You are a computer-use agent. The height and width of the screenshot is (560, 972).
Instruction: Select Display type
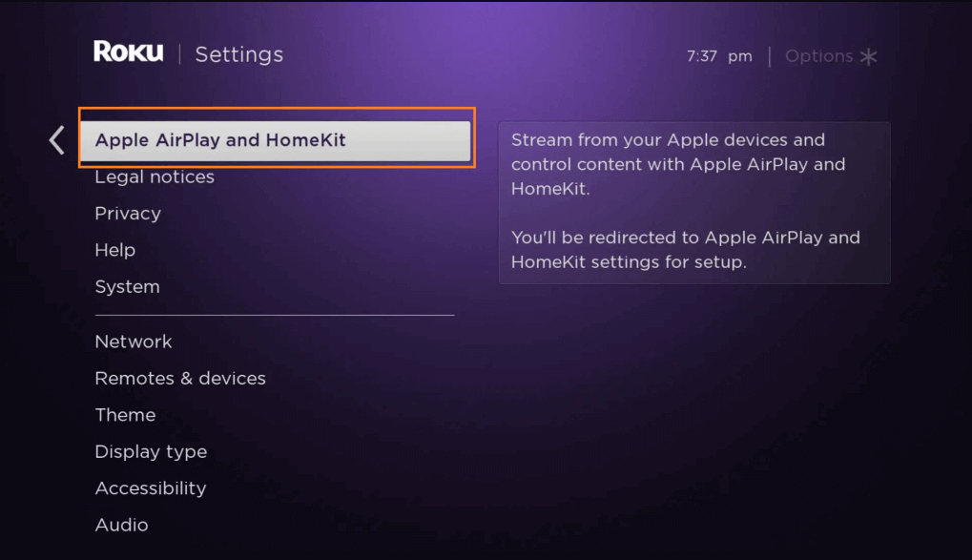(x=151, y=452)
